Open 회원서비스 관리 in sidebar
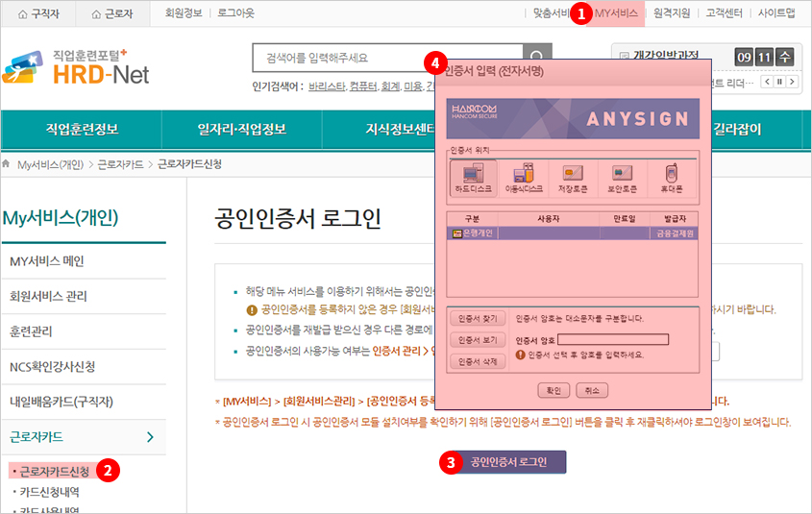Viewport: 812px width, 514px height. pyautogui.click(x=84, y=297)
